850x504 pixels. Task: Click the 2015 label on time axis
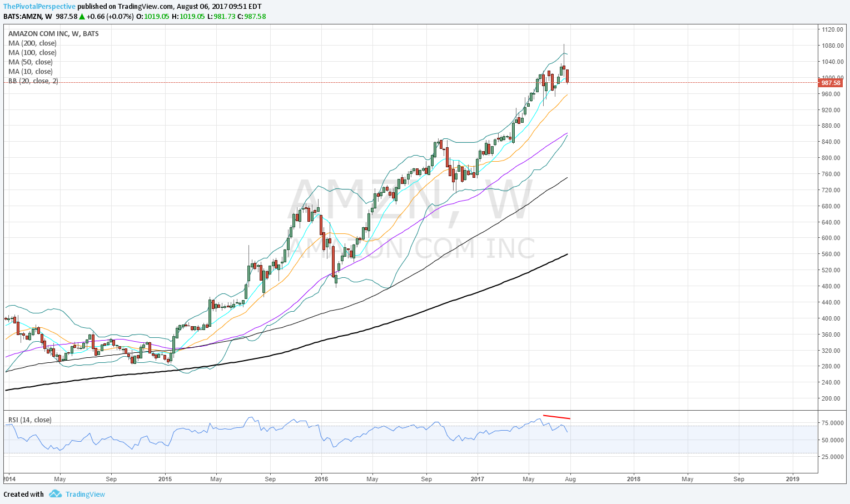pyautogui.click(x=165, y=479)
